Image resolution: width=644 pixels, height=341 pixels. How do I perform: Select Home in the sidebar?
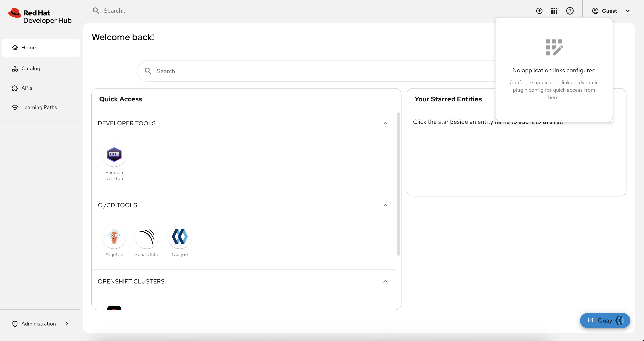pos(29,48)
